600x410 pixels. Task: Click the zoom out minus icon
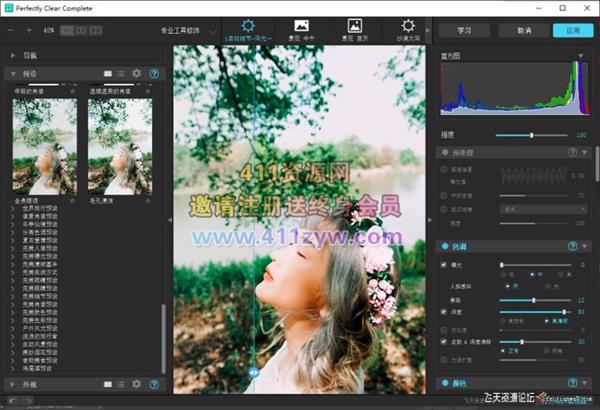tap(11, 30)
